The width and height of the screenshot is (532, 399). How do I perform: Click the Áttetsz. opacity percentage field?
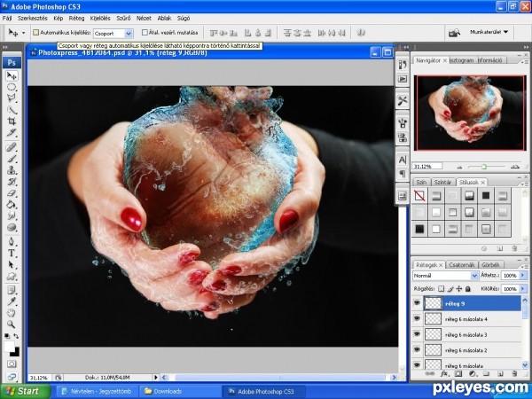pyautogui.click(x=510, y=276)
